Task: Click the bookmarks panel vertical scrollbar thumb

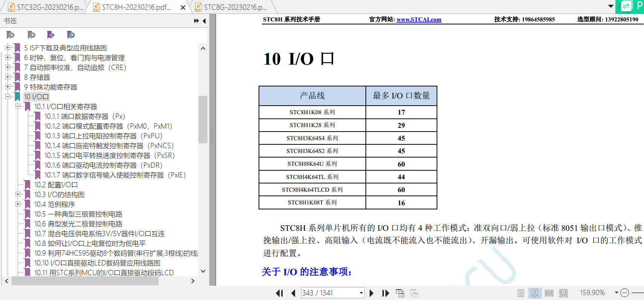Action: (x=203, y=119)
